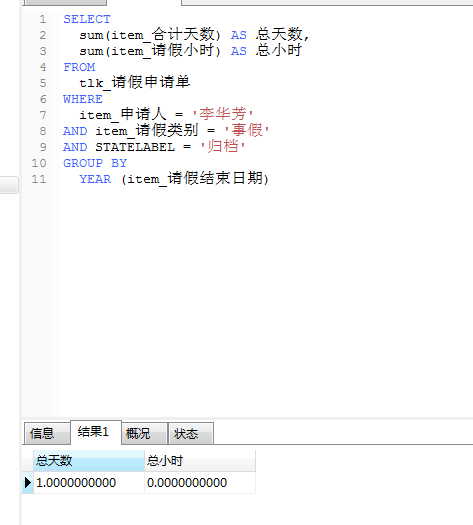
Task: Click the '事假' string value
Action: pos(247,130)
